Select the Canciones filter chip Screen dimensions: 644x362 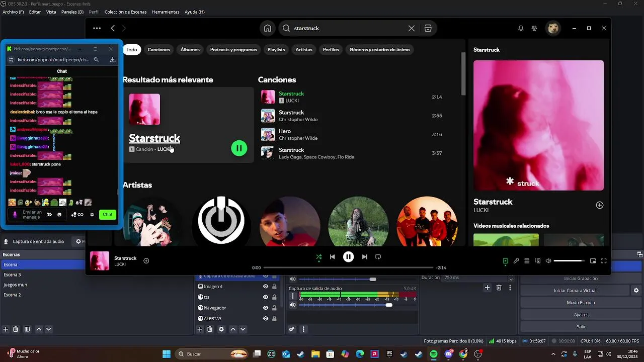coord(159,50)
